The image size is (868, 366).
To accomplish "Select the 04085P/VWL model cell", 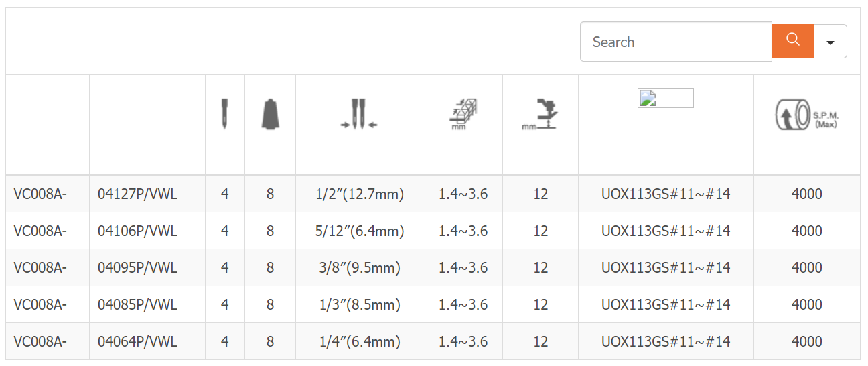I will point(137,305).
